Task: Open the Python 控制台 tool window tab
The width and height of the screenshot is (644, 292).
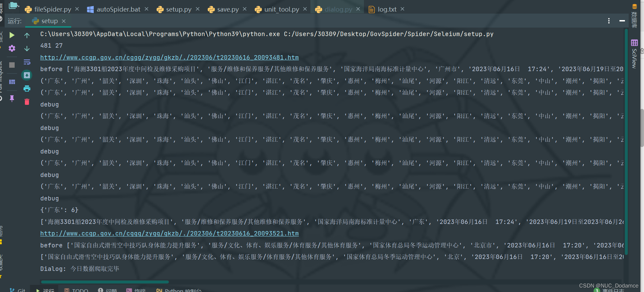Action: [179, 290]
